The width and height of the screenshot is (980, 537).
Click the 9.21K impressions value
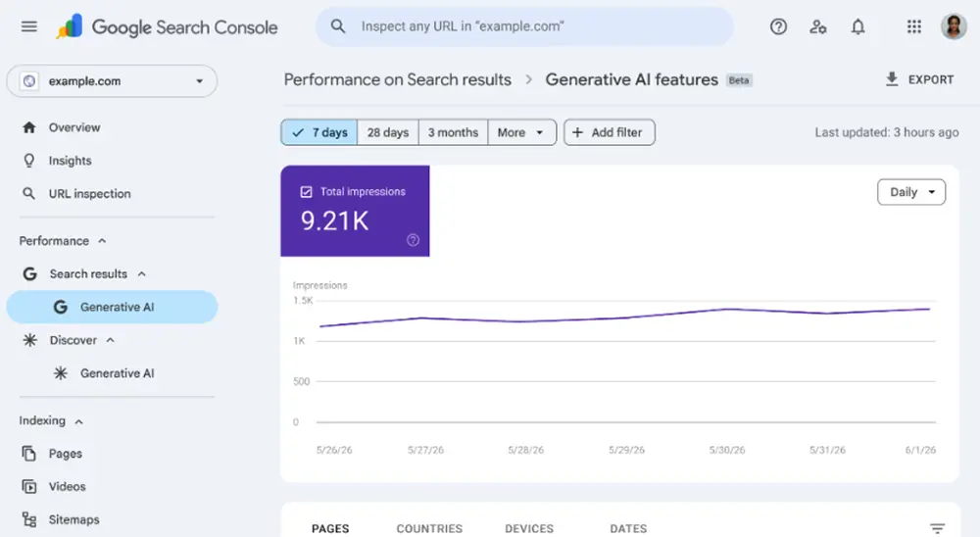(x=334, y=220)
